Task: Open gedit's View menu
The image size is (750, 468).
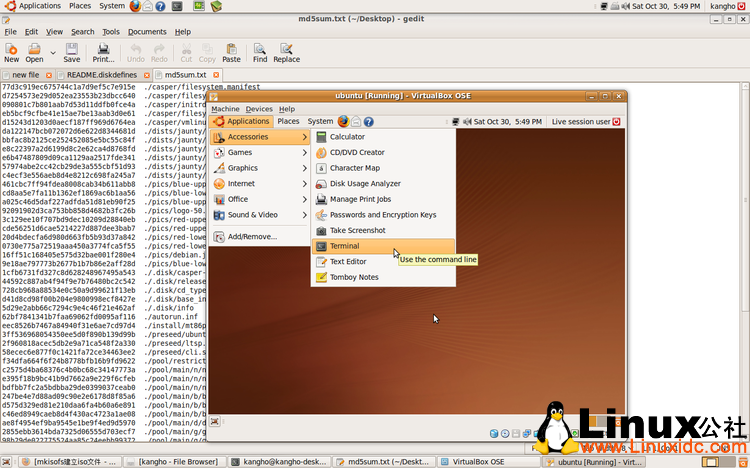Action: [x=54, y=32]
